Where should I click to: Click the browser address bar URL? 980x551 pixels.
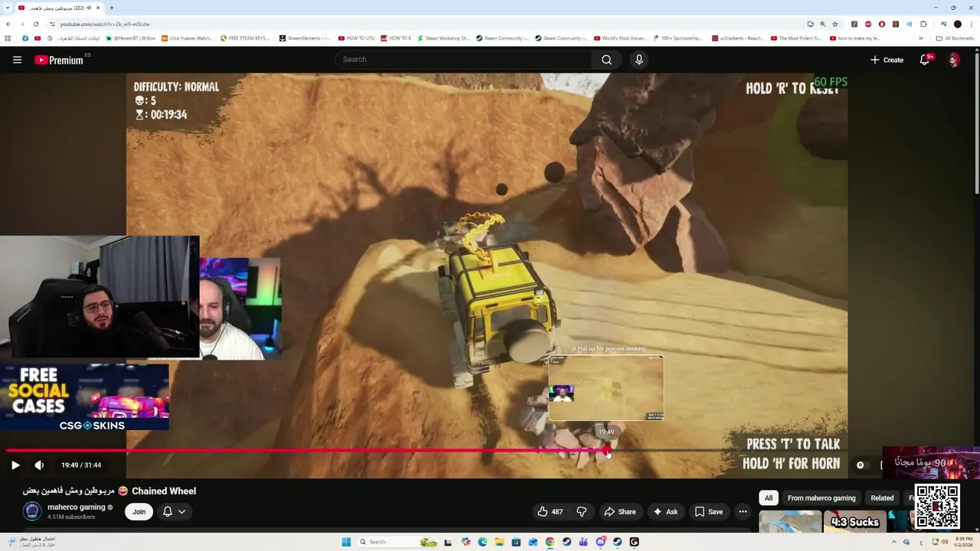(105, 24)
